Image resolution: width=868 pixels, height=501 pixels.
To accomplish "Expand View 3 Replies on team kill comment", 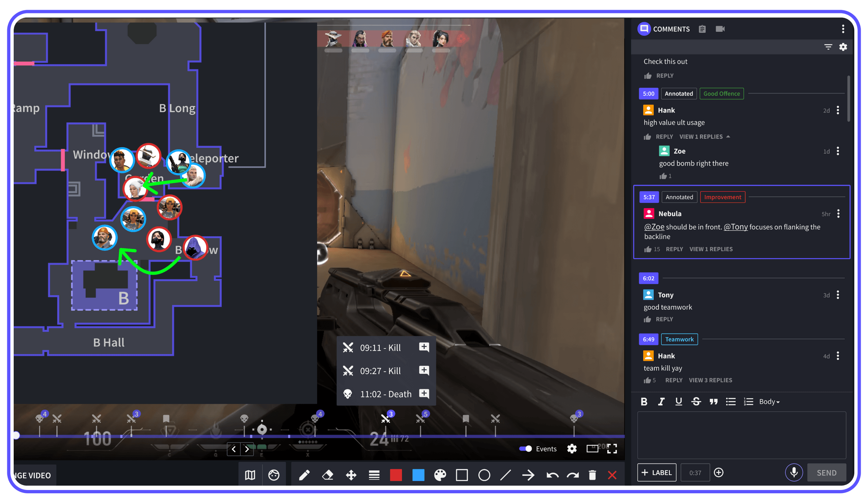I will click(710, 380).
